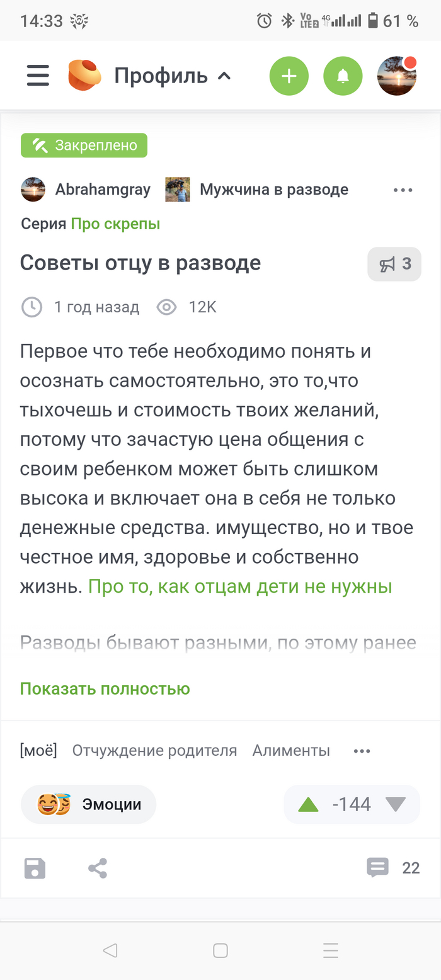The width and height of the screenshot is (441, 980).
Task: Upvote the post with the green arrow
Action: click(308, 804)
